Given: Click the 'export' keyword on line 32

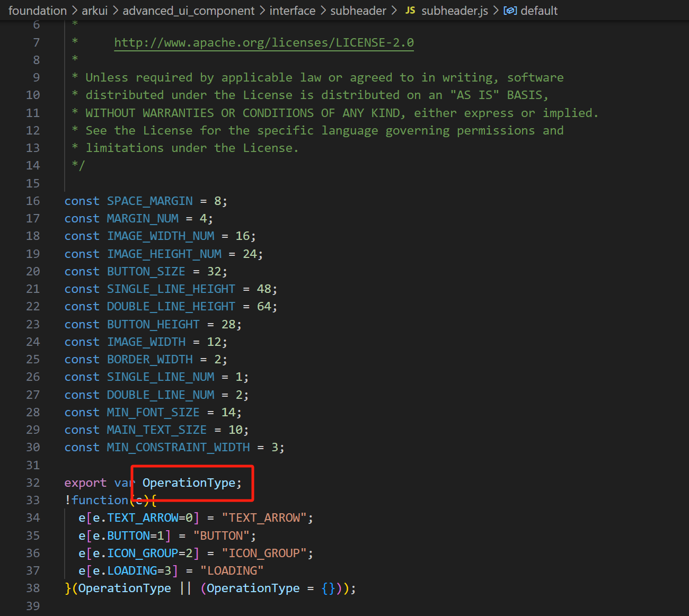Looking at the screenshot, I should pyautogui.click(x=85, y=483).
